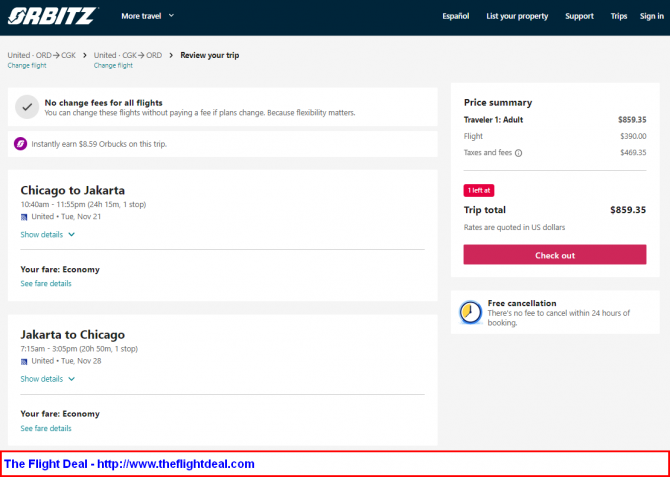
Task: Click '7:15am - 3:05pm (20h 50m, 1 stop)' text
Action: coord(79,349)
